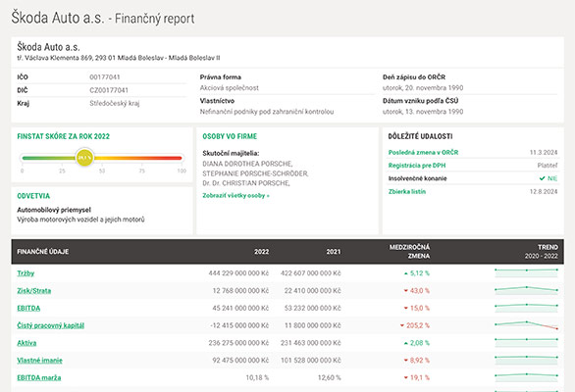This screenshot has width=575, height=392.
Task: Click the Tržby trend sparkline
Action: click(526, 273)
